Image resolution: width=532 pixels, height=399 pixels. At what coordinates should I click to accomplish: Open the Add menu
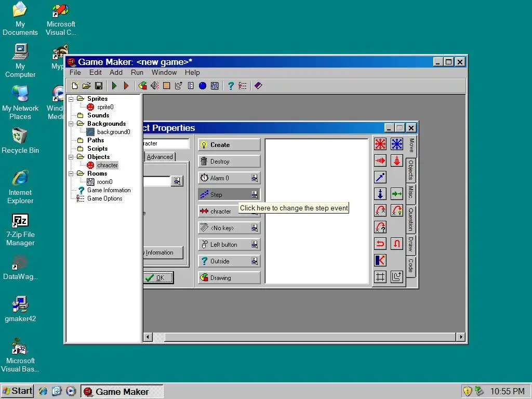[116, 73]
